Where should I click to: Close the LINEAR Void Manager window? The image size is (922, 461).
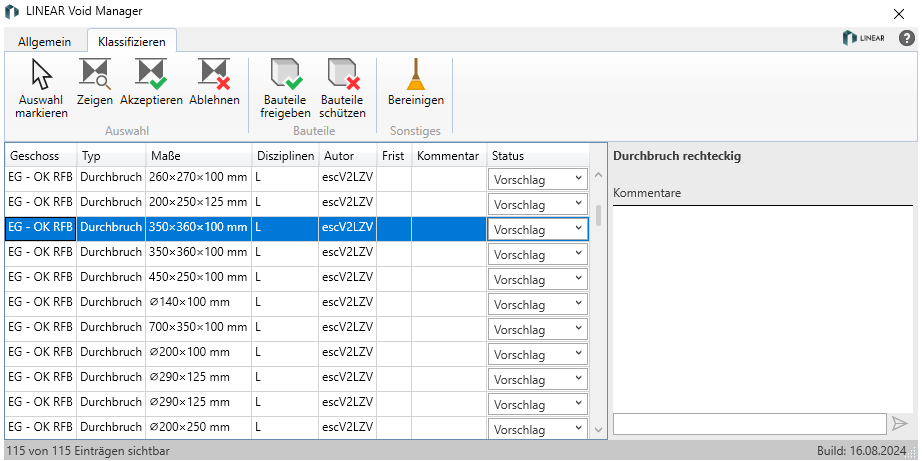point(898,14)
